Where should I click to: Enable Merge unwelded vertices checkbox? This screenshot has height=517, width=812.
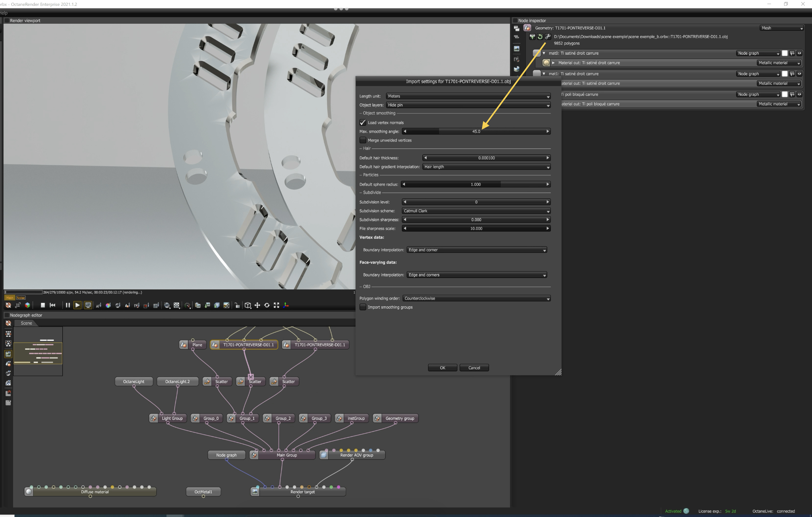click(363, 140)
